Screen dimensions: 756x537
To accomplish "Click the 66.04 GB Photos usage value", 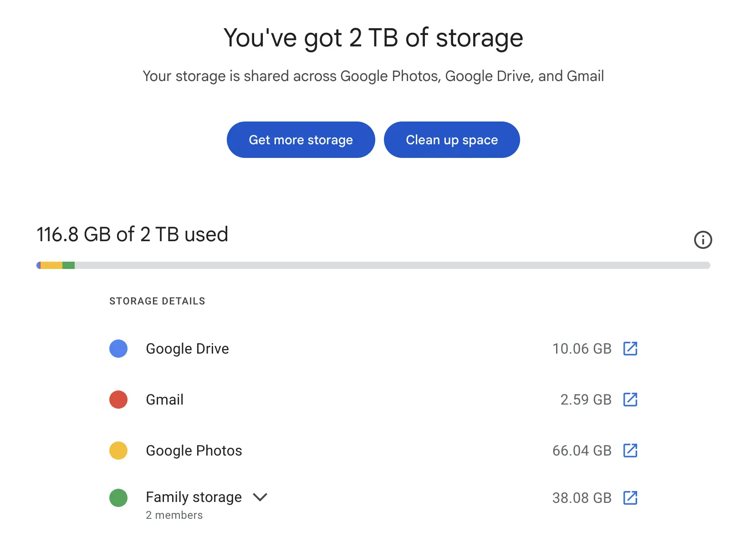I will tap(582, 451).
